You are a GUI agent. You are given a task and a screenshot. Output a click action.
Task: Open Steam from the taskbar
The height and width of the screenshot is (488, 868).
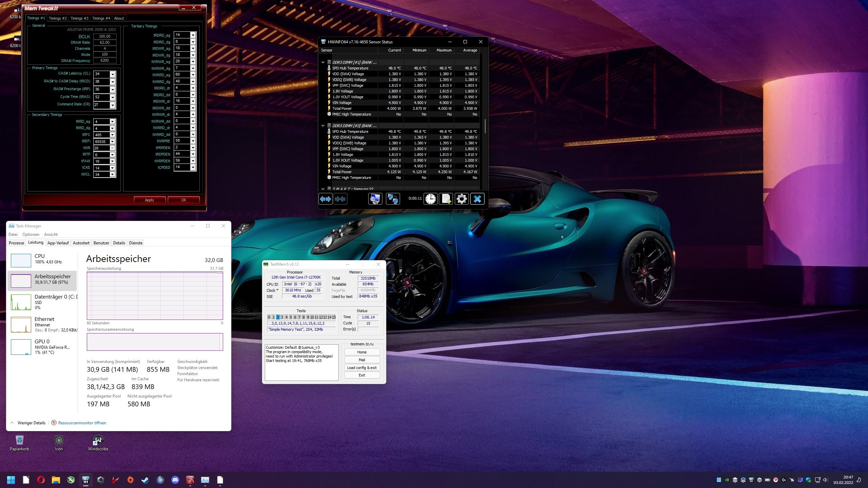point(145,480)
